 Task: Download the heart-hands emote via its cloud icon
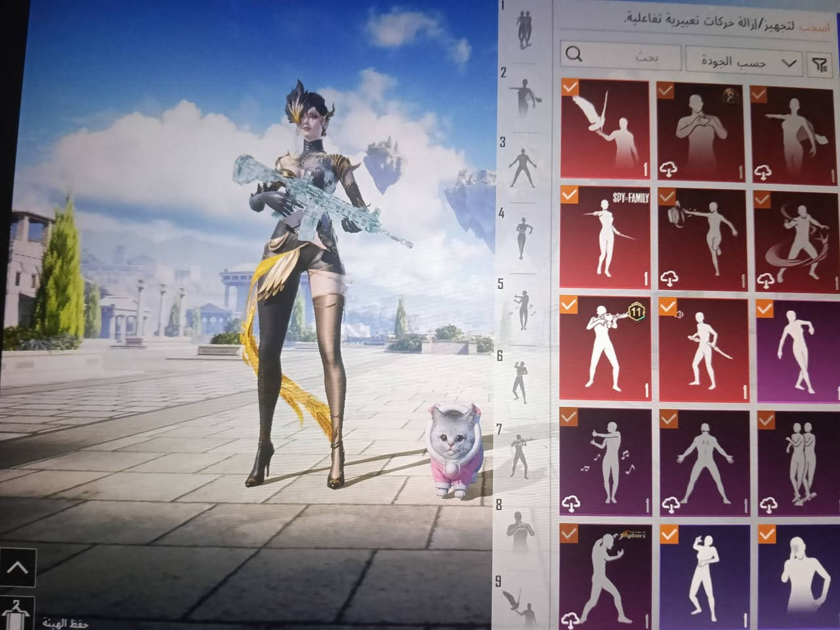669,170
